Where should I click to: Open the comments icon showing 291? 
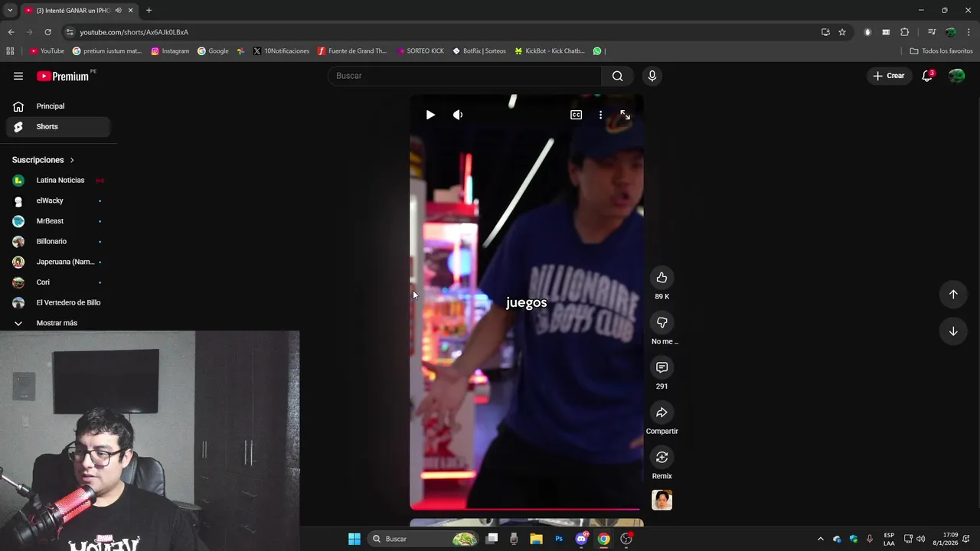(662, 367)
